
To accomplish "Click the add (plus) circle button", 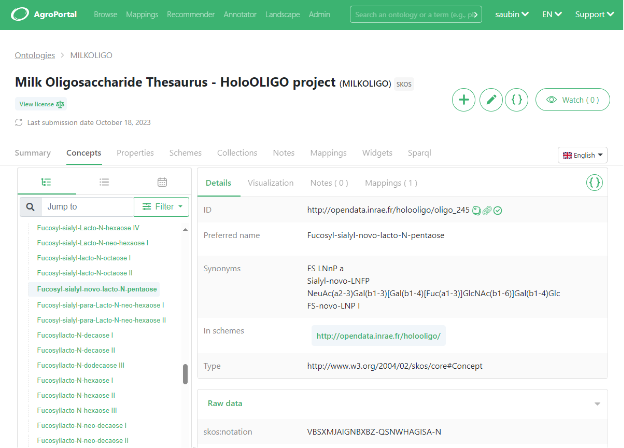I will coord(463,100).
